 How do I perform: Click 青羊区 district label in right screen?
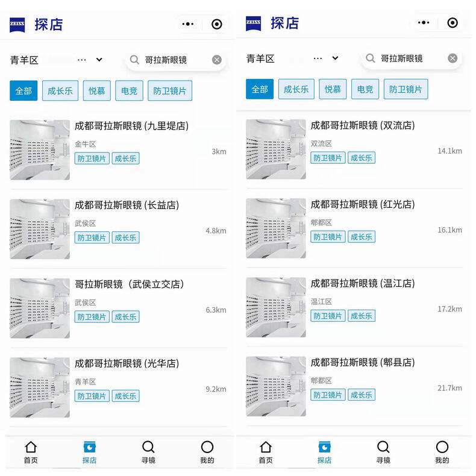(260, 58)
